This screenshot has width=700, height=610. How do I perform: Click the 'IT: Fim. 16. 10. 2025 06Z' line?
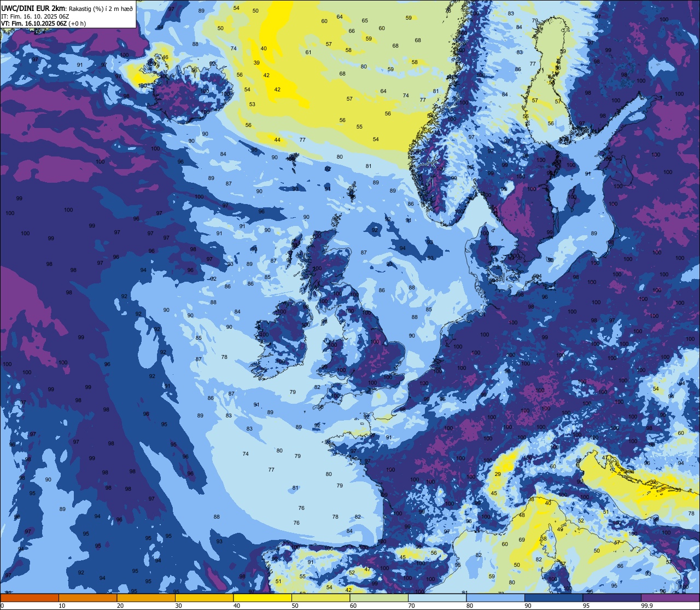[x=35, y=16]
